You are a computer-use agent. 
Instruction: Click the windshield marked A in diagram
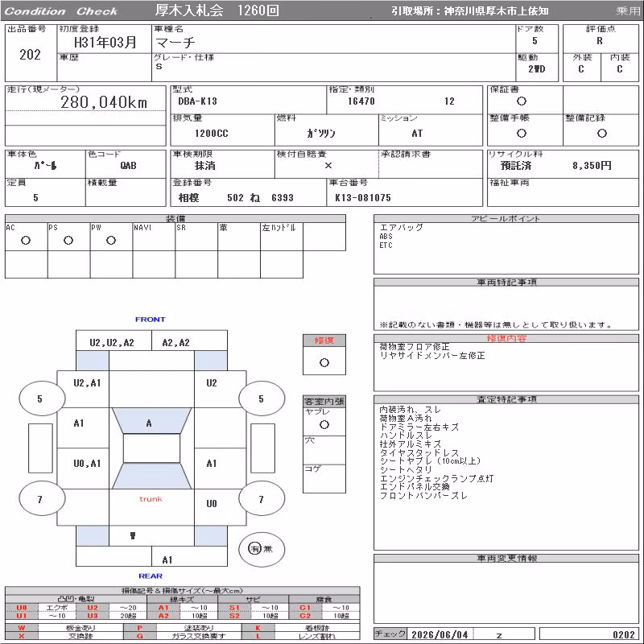[x=151, y=420]
